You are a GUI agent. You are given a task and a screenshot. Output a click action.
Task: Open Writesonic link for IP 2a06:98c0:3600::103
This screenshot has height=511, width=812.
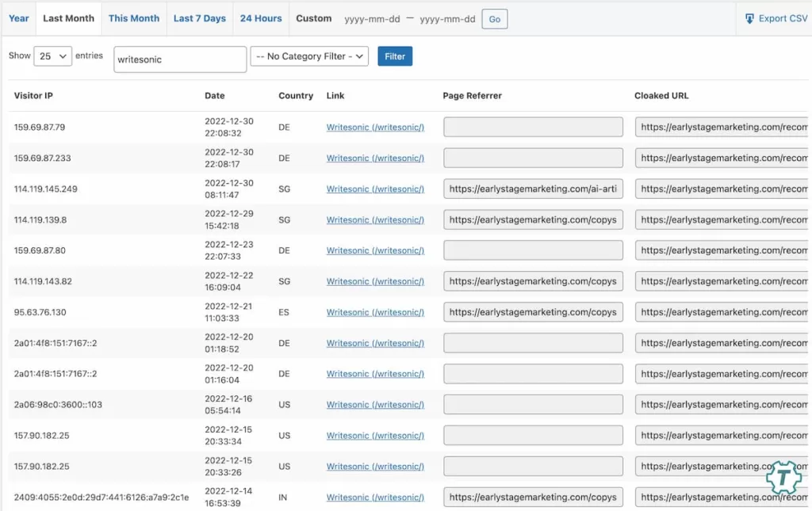point(375,405)
